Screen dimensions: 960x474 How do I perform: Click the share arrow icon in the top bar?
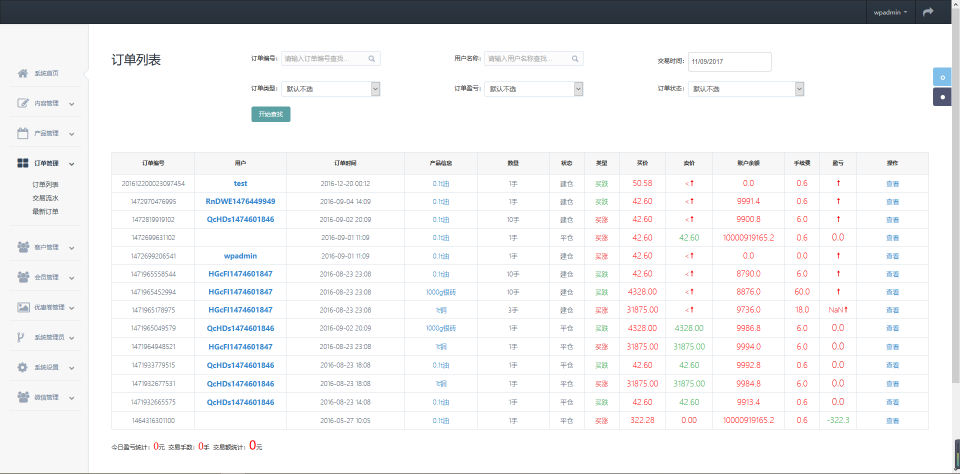coord(928,12)
